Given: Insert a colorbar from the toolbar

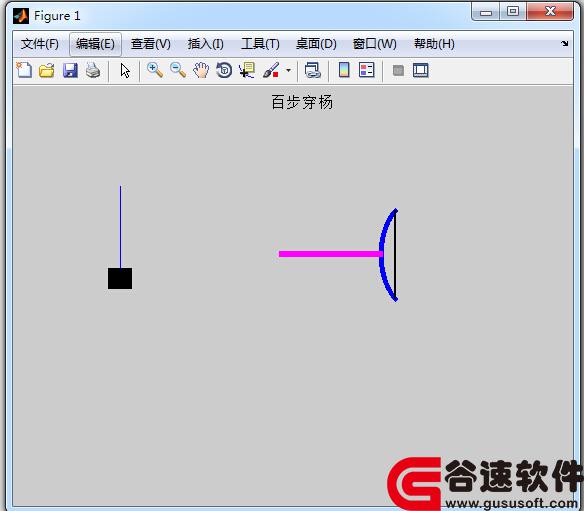Looking at the screenshot, I should click(344, 70).
